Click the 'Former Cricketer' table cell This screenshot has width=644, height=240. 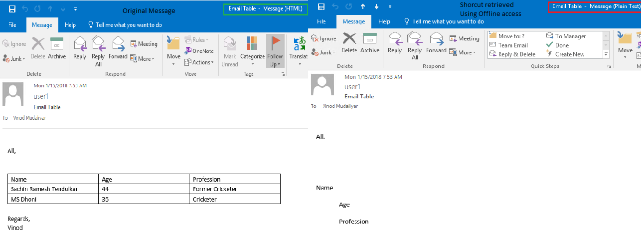pyautogui.click(x=235, y=189)
